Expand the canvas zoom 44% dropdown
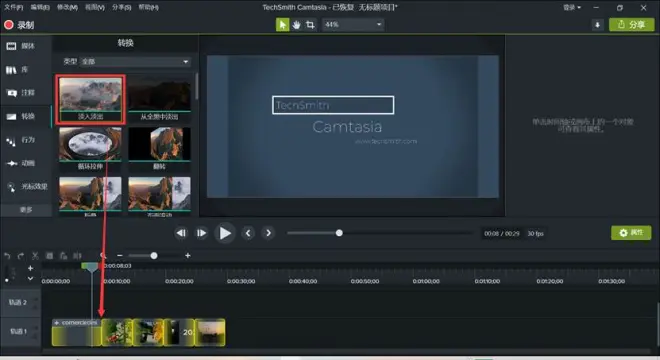The width and height of the screenshot is (660, 360). click(x=353, y=24)
